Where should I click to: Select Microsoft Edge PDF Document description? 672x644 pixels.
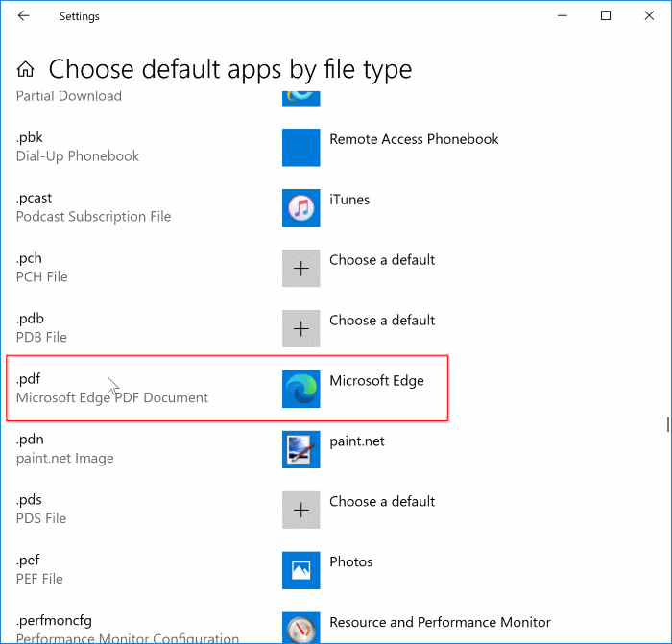coord(112,398)
